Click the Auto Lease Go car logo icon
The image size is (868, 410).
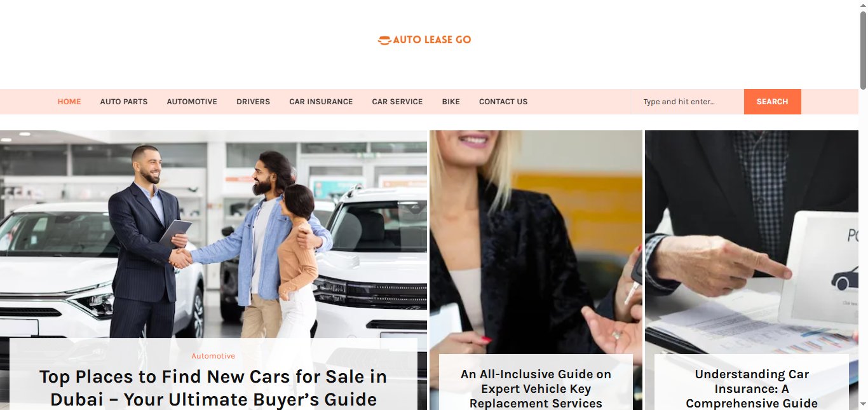384,40
